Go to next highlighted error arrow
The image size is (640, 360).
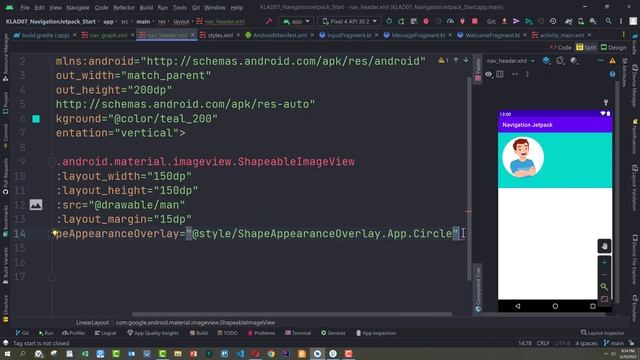[x=466, y=60]
